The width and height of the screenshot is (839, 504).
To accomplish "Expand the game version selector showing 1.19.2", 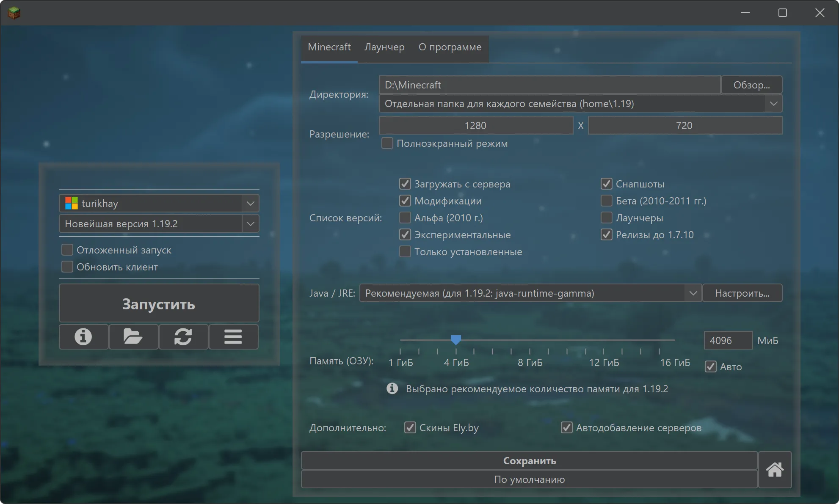I will point(250,223).
